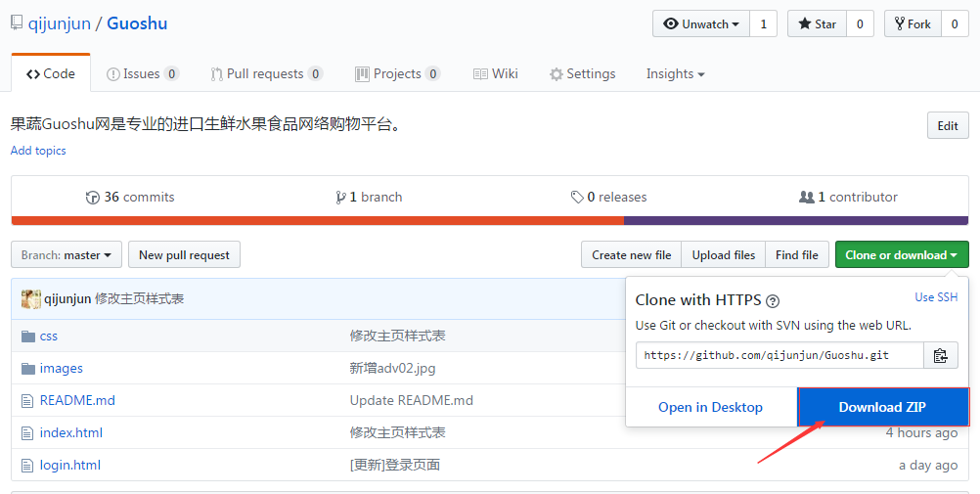Open commit message 新增adv02.jpg
This screenshot has height=494, width=980.
[x=392, y=369]
